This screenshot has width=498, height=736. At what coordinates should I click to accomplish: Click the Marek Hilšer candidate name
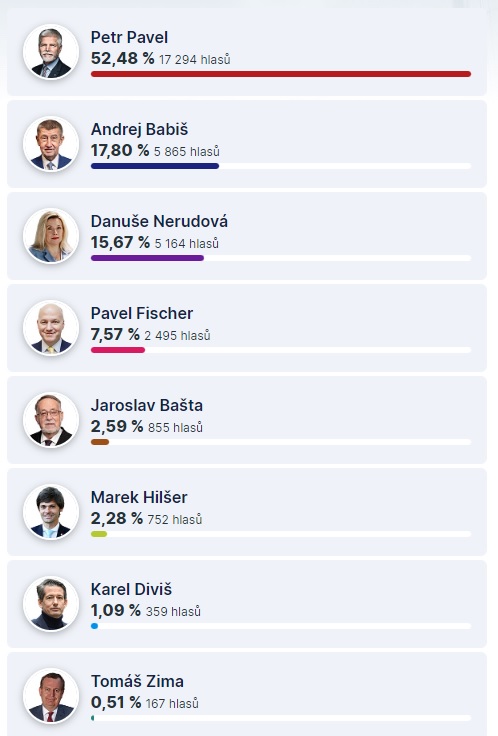pos(139,497)
